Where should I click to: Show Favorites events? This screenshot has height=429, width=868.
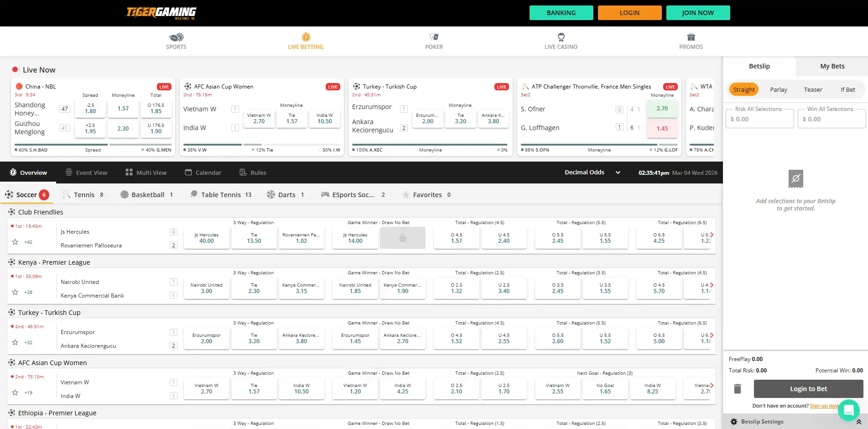pos(426,195)
